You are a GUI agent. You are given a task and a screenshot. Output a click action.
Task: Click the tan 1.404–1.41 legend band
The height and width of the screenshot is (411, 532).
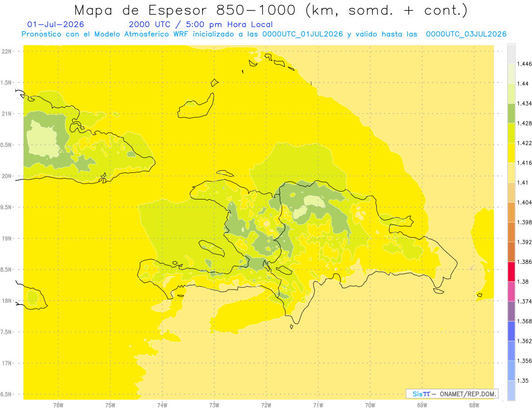pyautogui.click(x=511, y=192)
